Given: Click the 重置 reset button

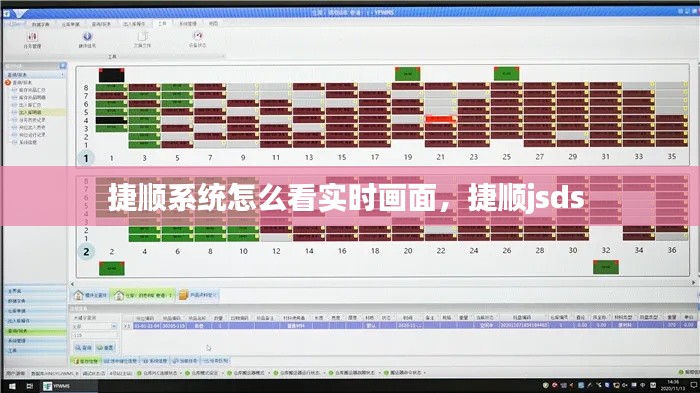Looking at the screenshot, I should pyautogui.click(x=106, y=347).
